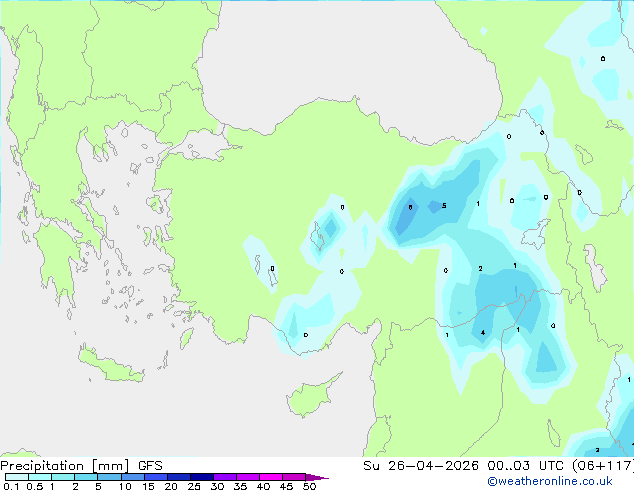This screenshot has width=634, height=490.
Task: Click the 45–50 mm legend color box
Action: pos(294,477)
